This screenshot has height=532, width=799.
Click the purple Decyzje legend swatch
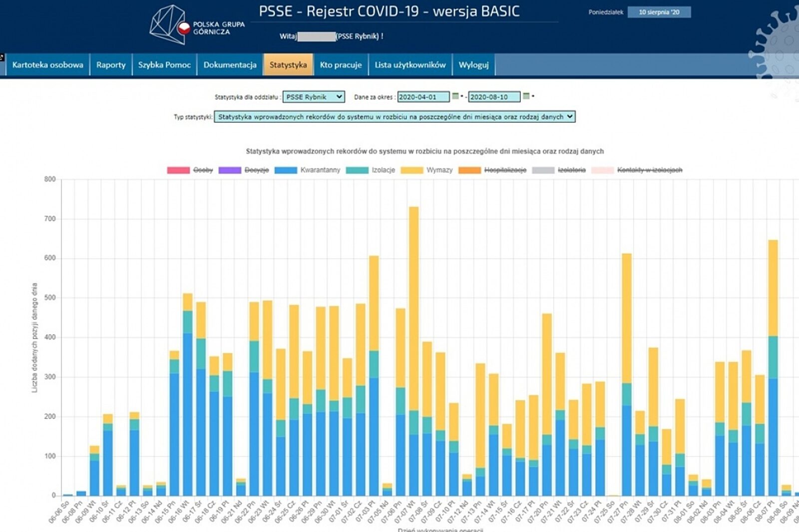coord(230,170)
